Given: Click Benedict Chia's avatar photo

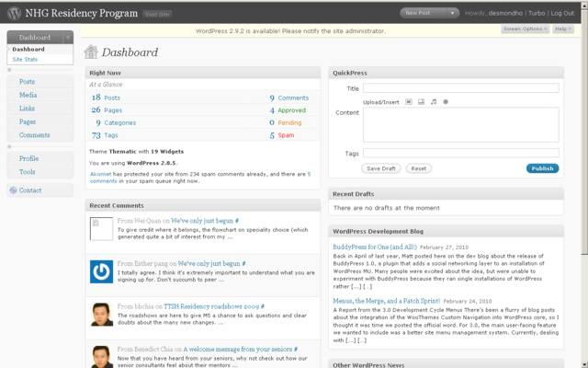Looking at the screenshot, I should pyautogui.click(x=101, y=357).
